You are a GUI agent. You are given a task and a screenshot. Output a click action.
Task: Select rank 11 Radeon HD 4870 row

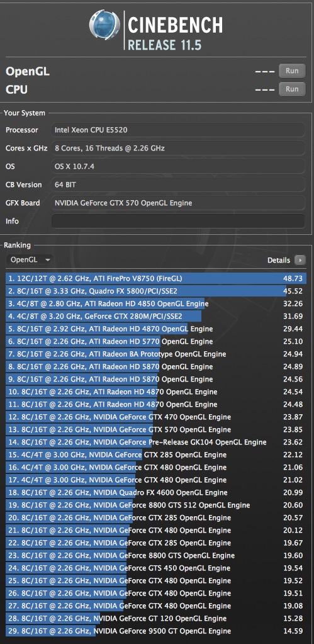point(156,404)
